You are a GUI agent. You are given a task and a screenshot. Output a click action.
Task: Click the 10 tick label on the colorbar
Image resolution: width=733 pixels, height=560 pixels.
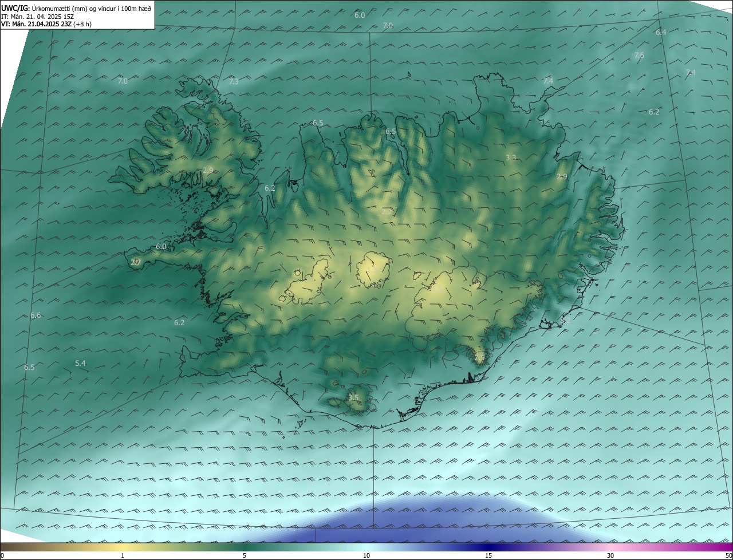point(366,556)
